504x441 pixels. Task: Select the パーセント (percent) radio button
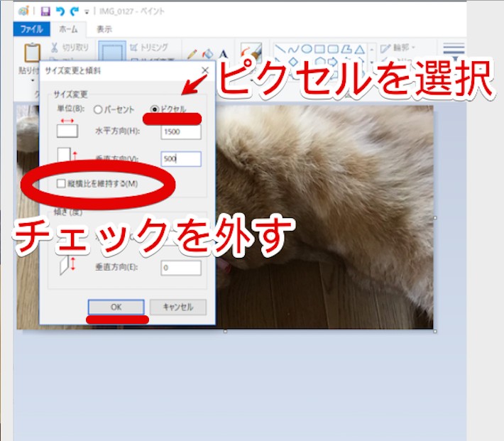point(98,110)
